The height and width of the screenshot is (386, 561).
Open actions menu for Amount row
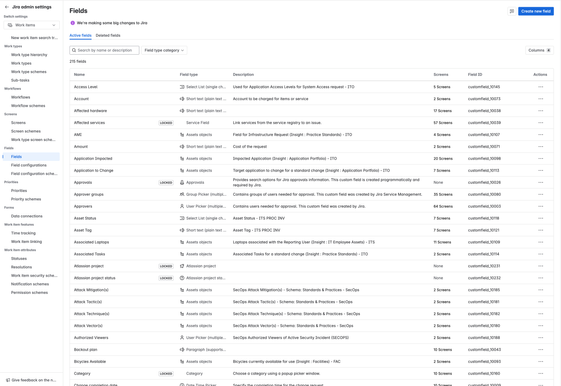coord(540,147)
